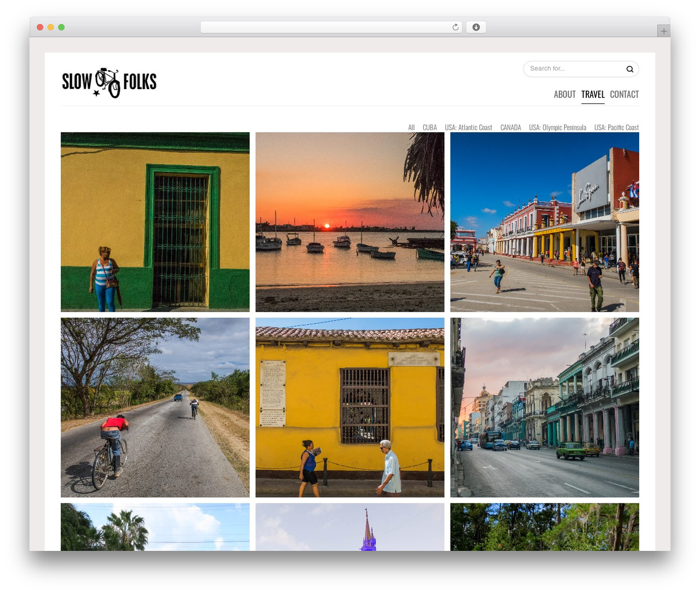
Task: Filter gallery by CUBA
Action: 430,127
